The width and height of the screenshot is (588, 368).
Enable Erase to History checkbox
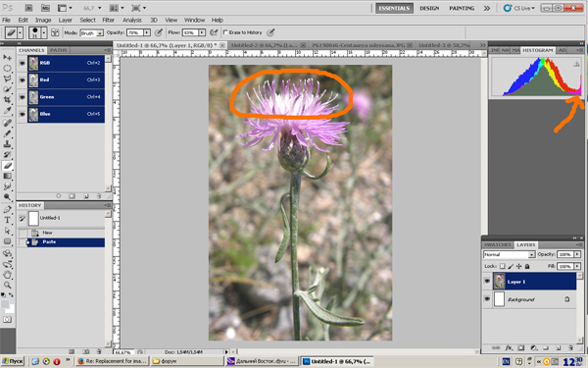(x=225, y=32)
